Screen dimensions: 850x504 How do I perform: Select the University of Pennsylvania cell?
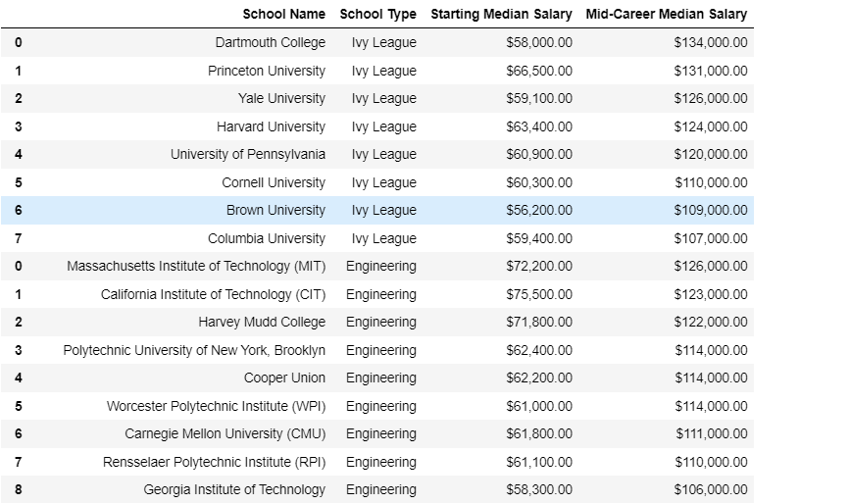pos(248,155)
